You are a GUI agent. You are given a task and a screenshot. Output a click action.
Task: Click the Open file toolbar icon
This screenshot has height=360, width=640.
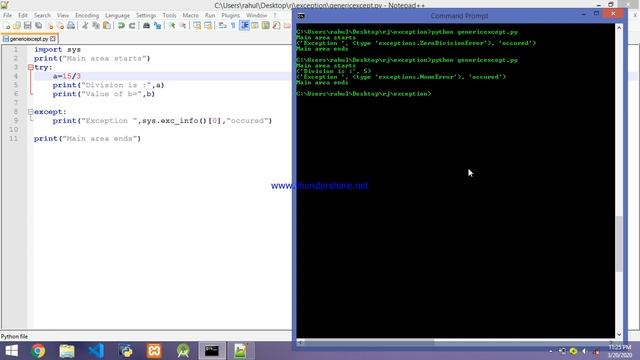pyautogui.click(x=17, y=26)
